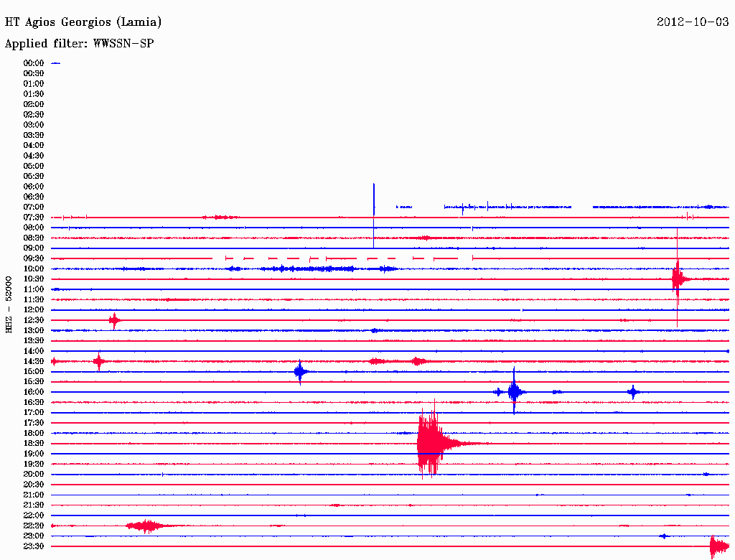Click the 06:00 time label

point(34,186)
